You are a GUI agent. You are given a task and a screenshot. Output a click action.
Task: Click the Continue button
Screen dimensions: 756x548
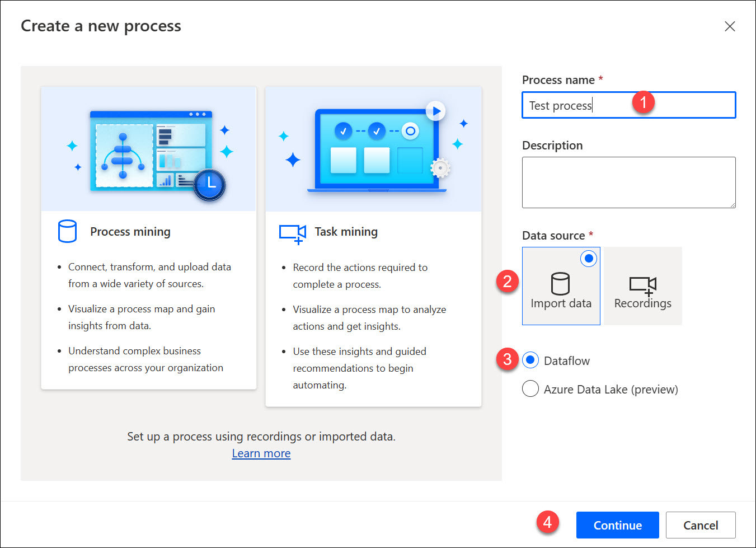click(617, 525)
